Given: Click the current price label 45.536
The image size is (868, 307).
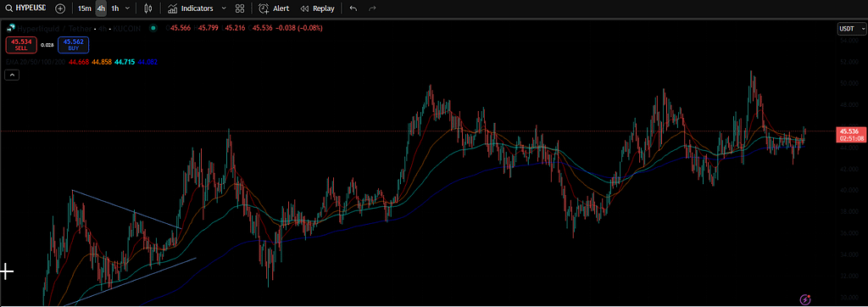Looking at the screenshot, I should coord(849,131).
